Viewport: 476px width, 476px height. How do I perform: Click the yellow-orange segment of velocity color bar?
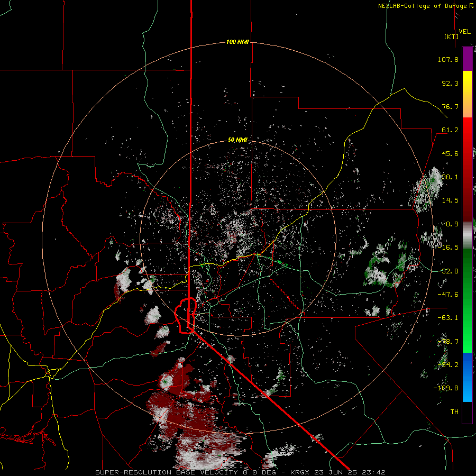[467, 94]
